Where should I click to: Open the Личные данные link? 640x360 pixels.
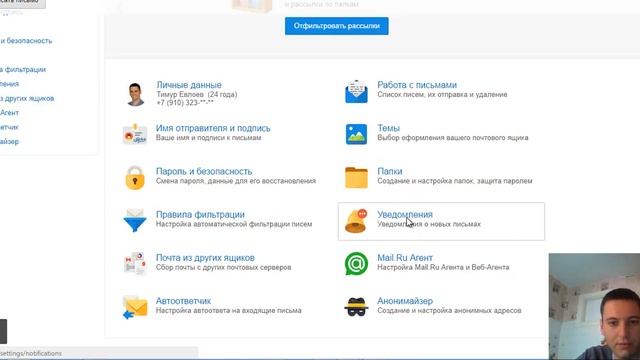189,85
